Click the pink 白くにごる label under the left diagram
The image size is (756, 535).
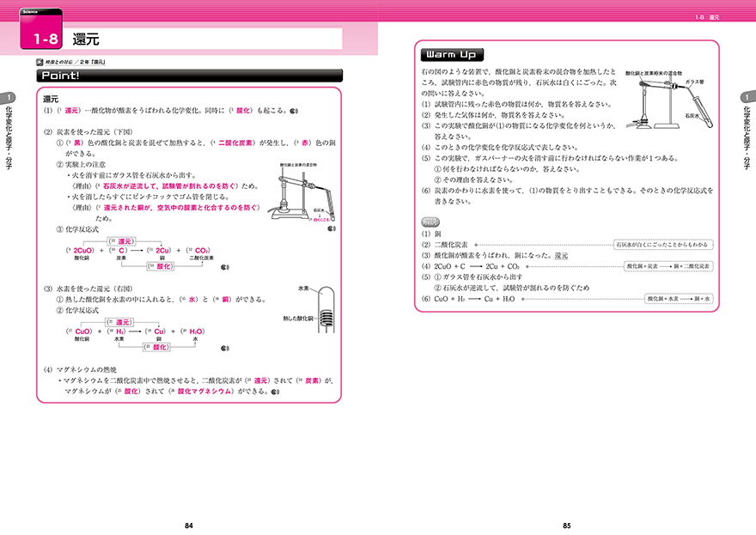[x=321, y=219]
